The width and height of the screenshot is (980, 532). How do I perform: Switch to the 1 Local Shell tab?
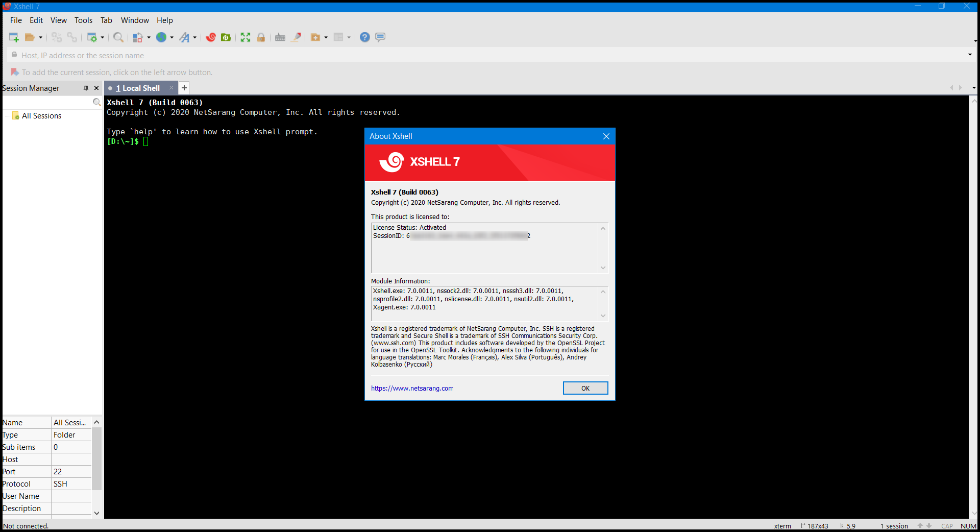coord(138,88)
